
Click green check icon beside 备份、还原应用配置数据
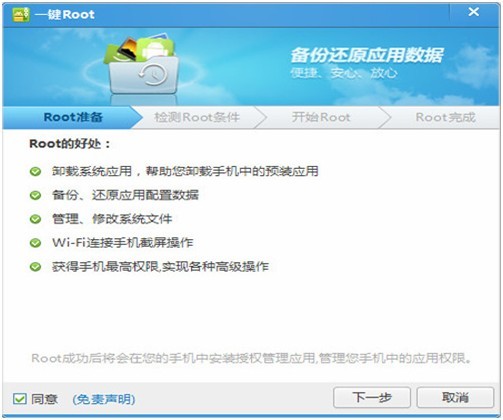click(35, 195)
